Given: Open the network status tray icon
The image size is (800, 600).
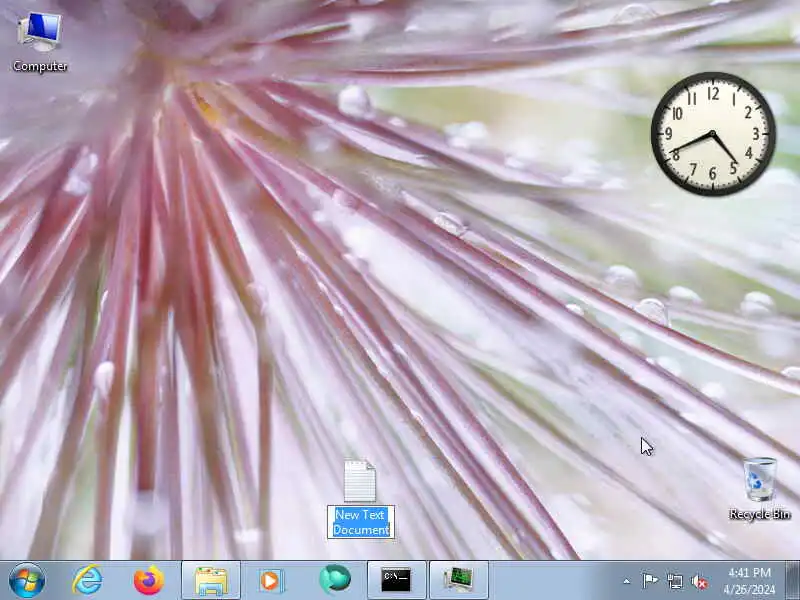Looking at the screenshot, I should click(x=675, y=581).
